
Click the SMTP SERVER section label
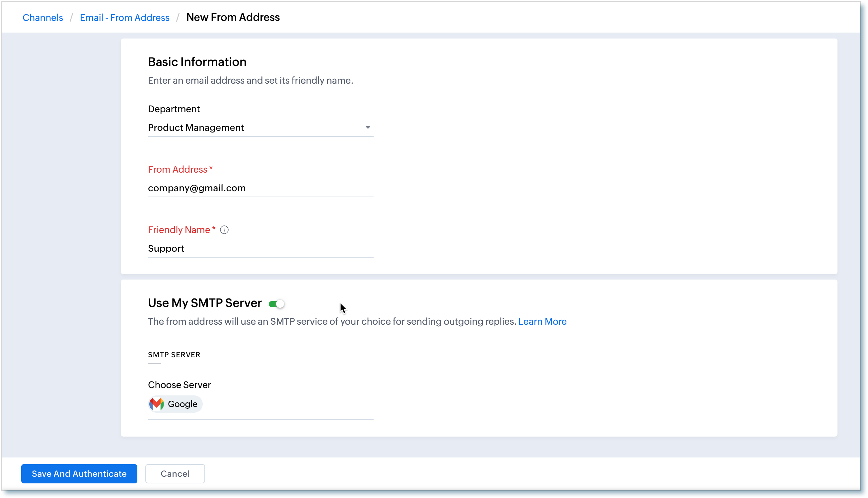[174, 355]
